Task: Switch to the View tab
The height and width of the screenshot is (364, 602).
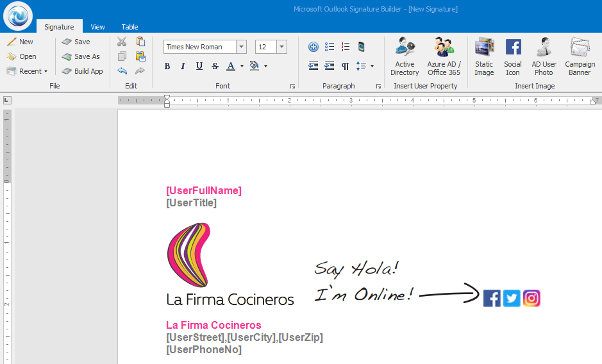Action: pyautogui.click(x=97, y=27)
